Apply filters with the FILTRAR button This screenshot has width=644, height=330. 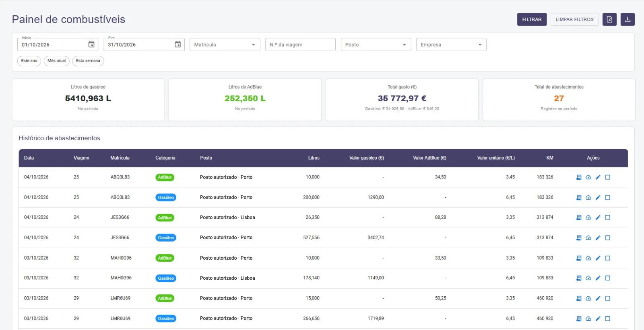coord(532,19)
